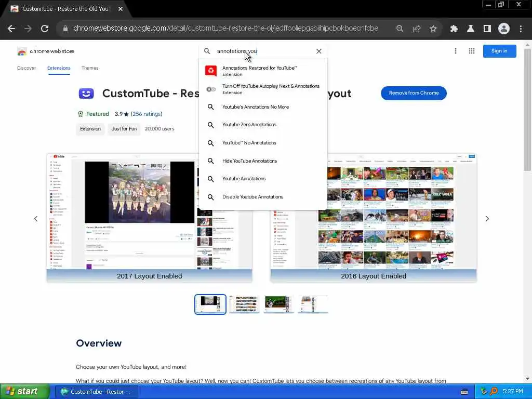Select the fourth carousel thumbnail
Viewport: 532px width, 399px height.
click(x=313, y=304)
